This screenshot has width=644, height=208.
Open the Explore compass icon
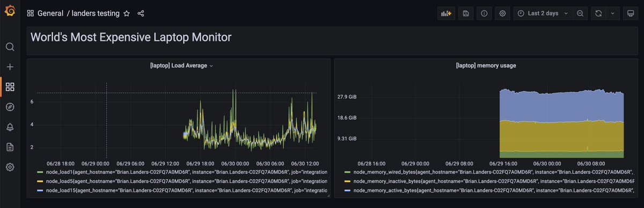click(10, 107)
